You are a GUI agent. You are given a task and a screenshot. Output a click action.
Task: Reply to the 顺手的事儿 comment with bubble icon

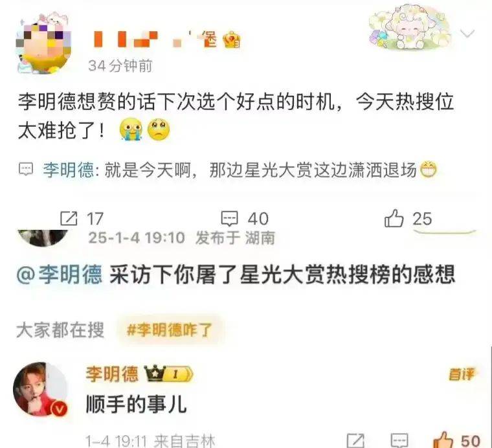(x=399, y=440)
